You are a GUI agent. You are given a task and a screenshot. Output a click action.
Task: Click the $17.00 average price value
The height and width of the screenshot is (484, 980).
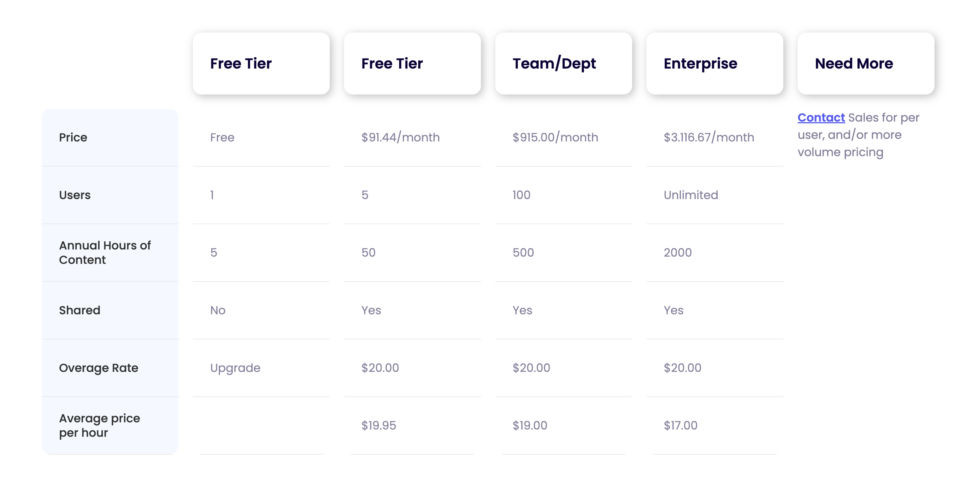click(680, 426)
